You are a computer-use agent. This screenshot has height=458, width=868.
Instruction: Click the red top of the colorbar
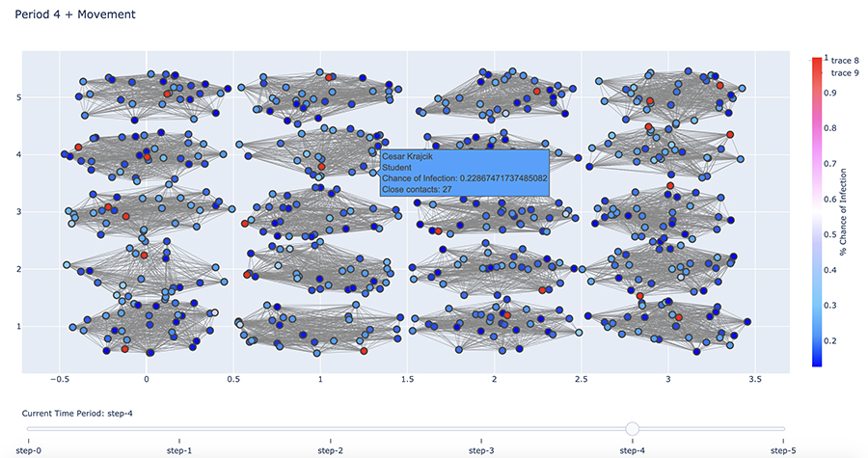pyautogui.click(x=817, y=63)
